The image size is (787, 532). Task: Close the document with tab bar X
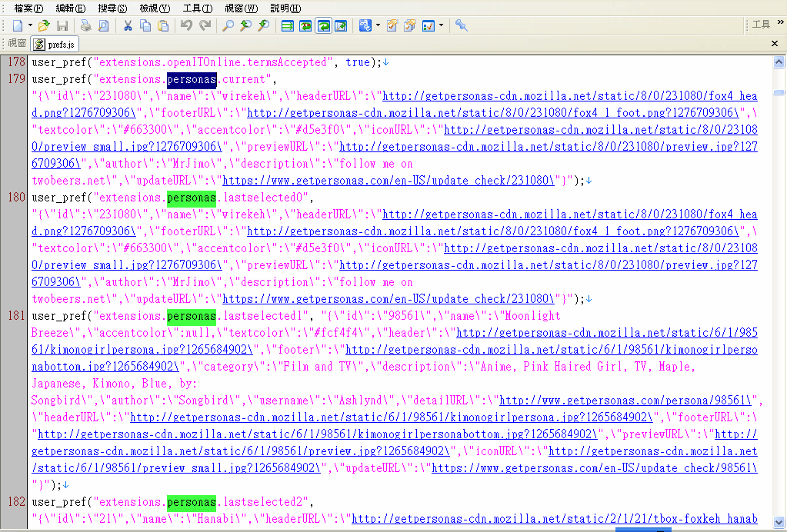[775, 44]
